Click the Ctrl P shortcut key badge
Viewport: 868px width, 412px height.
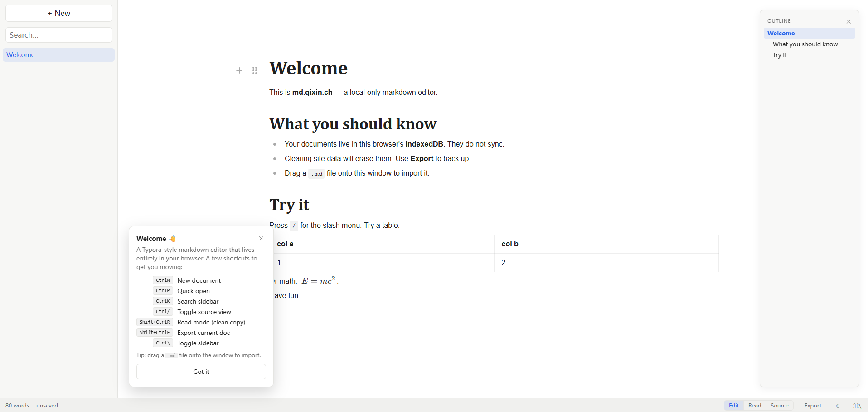(x=163, y=291)
